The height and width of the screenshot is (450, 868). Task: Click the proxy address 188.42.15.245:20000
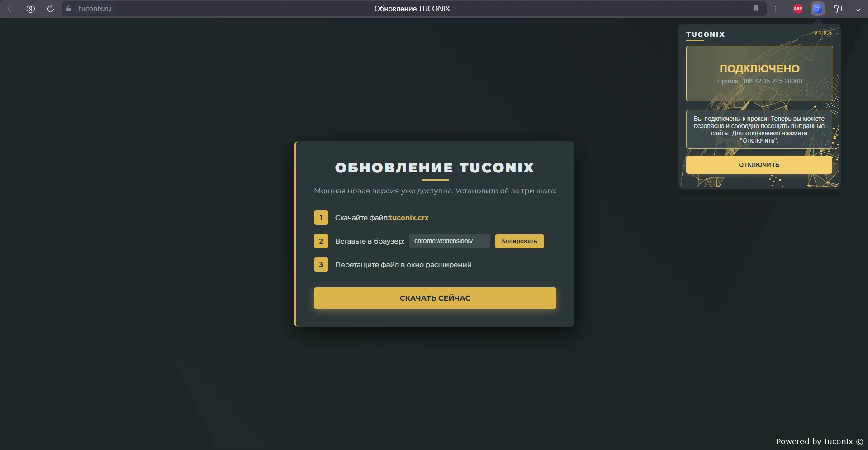772,81
